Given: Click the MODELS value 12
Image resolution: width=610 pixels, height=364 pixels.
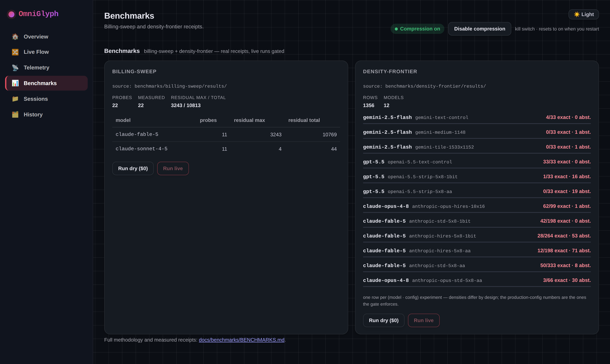Looking at the screenshot, I should click(x=386, y=105).
